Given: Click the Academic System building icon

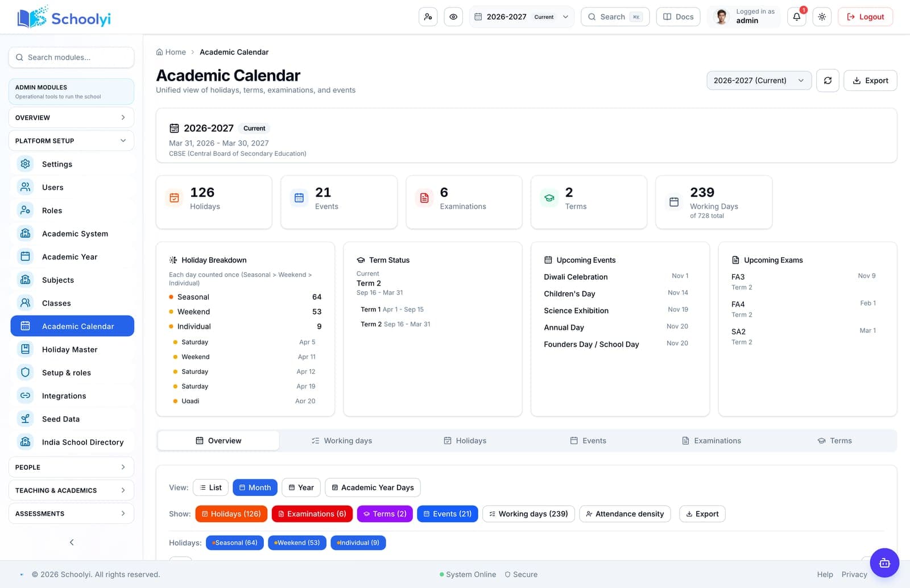Looking at the screenshot, I should pos(25,233).
